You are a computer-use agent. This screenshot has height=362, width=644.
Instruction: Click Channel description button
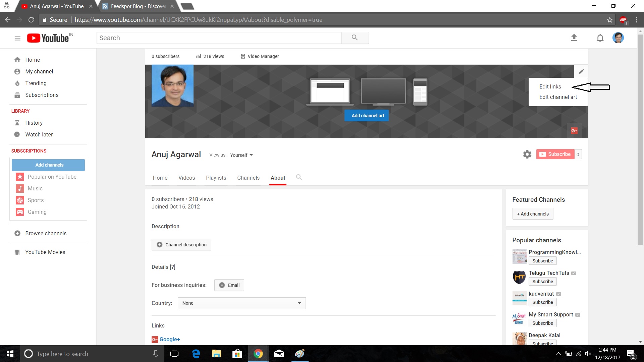(x=181, y=245)
